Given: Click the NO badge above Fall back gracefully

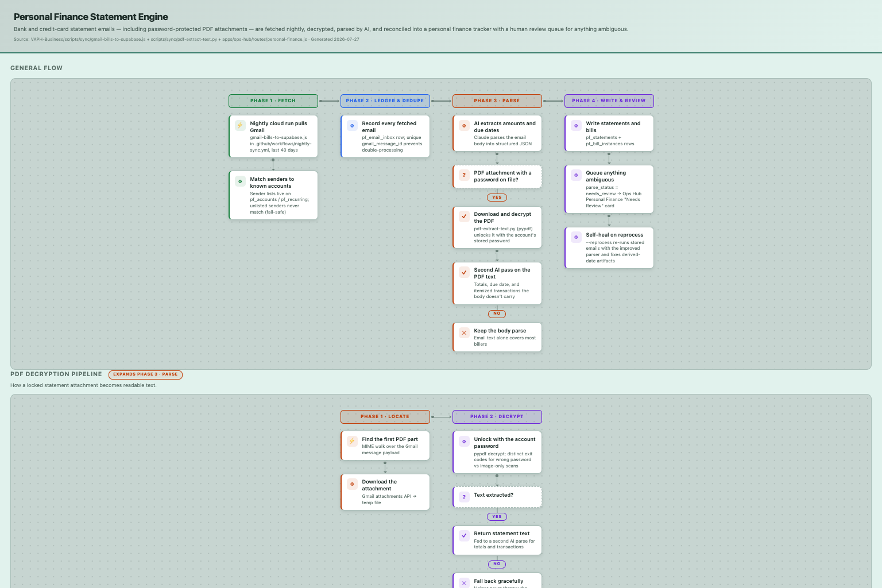Looking at the screenshot, I should 497,564.
